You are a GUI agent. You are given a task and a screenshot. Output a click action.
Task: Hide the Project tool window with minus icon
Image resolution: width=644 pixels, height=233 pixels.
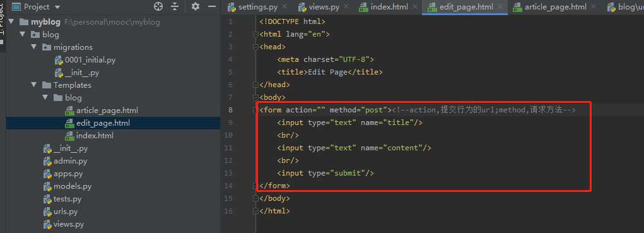pos(212,6)
